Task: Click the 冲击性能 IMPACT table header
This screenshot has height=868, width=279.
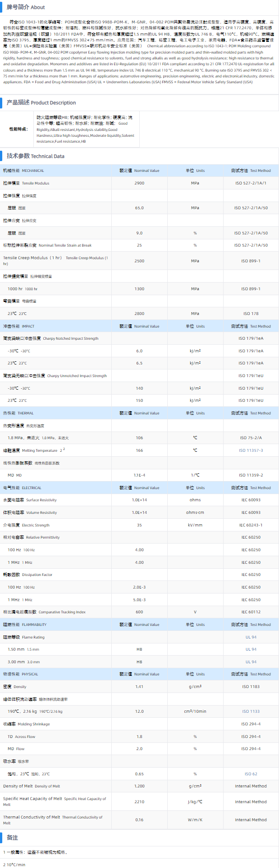Action: pos(18,326)
